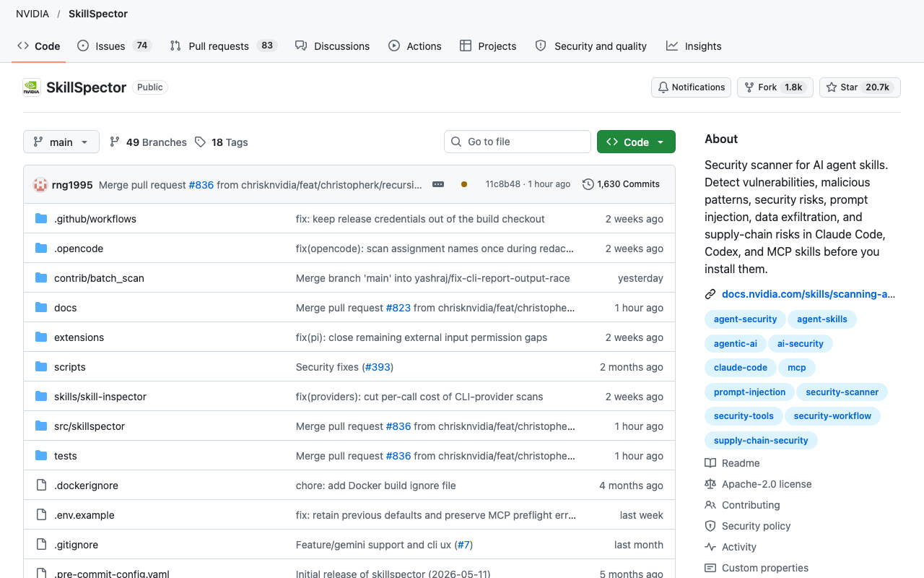Click folder icon for docs row
Image resolution: width=924 pixels, height=578 pixels.
pos(41,308)
